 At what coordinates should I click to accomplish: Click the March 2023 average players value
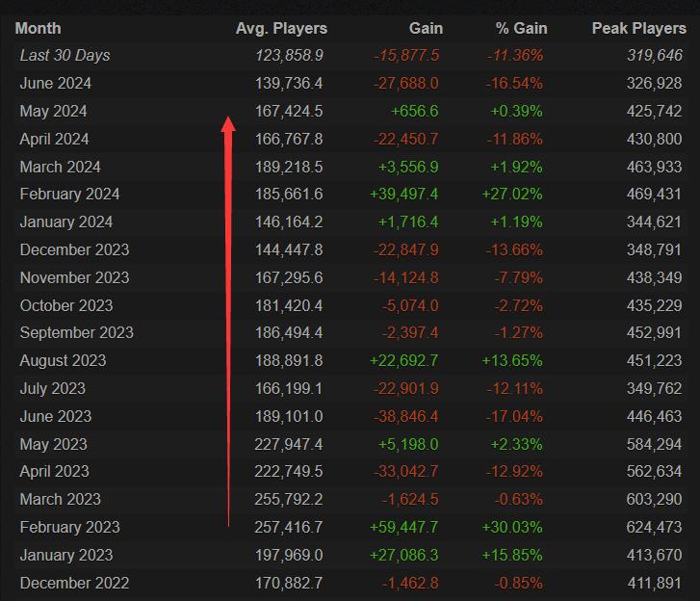[x=290, y=499]
